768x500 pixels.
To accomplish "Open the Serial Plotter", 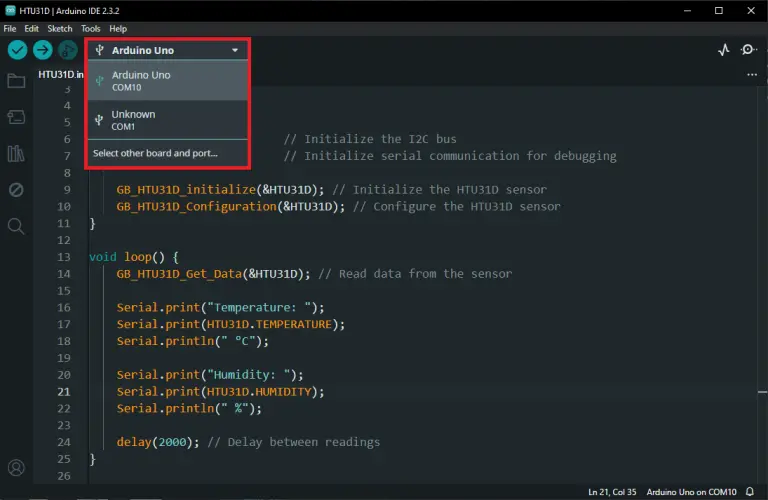I will (724, 50).
